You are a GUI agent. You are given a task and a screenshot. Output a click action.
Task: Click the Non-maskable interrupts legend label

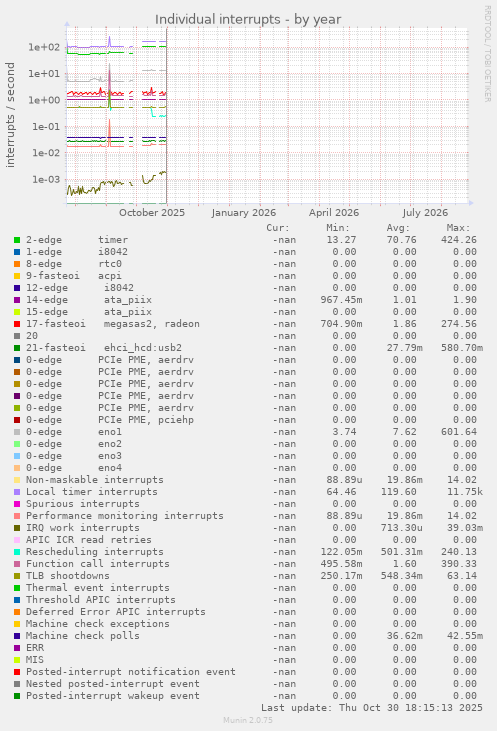(95, 480)
